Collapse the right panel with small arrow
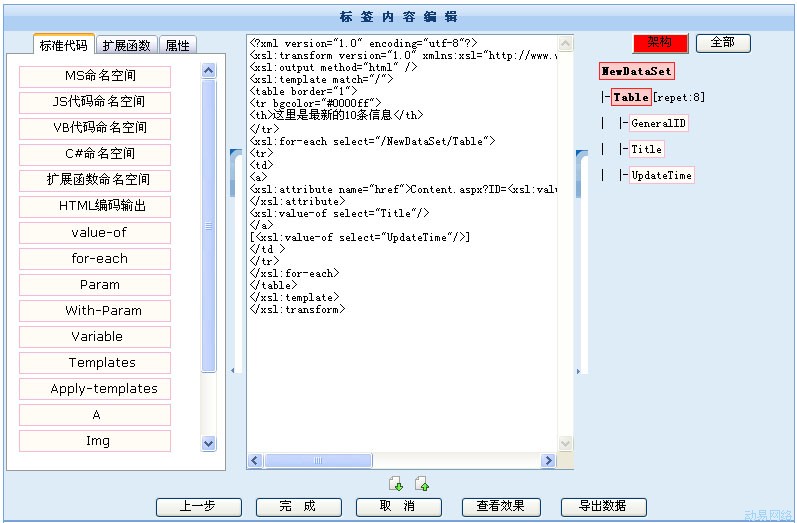Image resolution: width=797 pixels, height=523 pixels. pyautogui.click(x=578, y=372)
